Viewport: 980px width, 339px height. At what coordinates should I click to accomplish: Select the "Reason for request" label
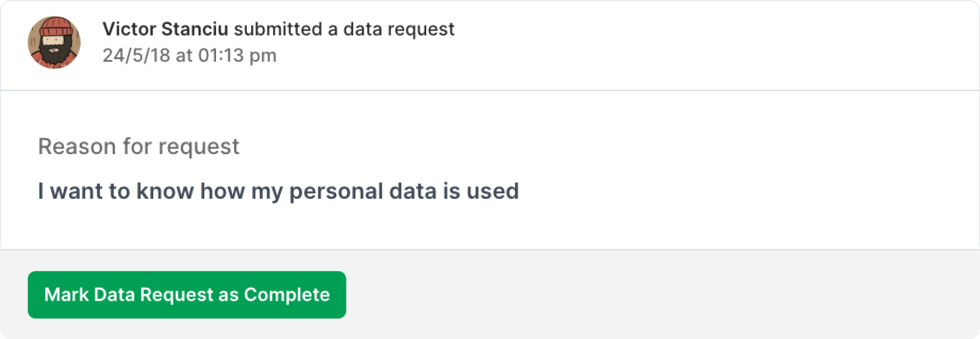click(x=139, y=147)
